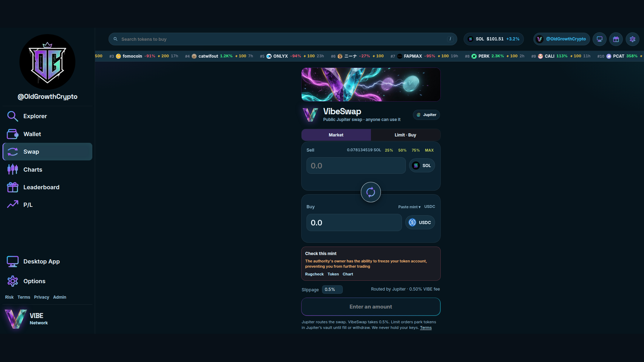Open the Admin footer link
Image resolution: width=644 pixels, height=362 pixels.
coord(60,297)
